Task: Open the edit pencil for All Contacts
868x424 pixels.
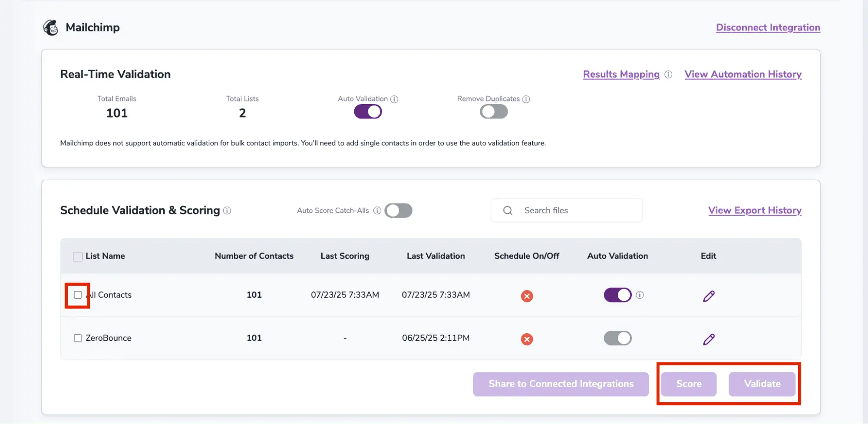Action: 708,296
